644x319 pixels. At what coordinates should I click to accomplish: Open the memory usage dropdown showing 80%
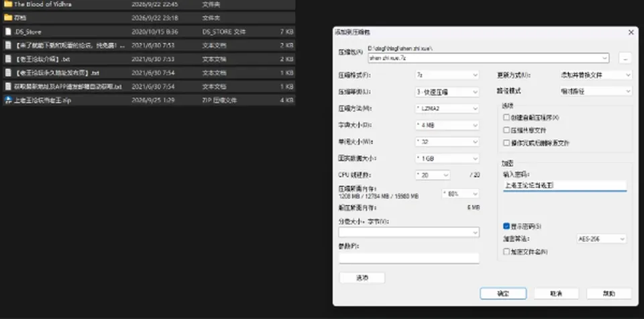click(x=460, y=193)
